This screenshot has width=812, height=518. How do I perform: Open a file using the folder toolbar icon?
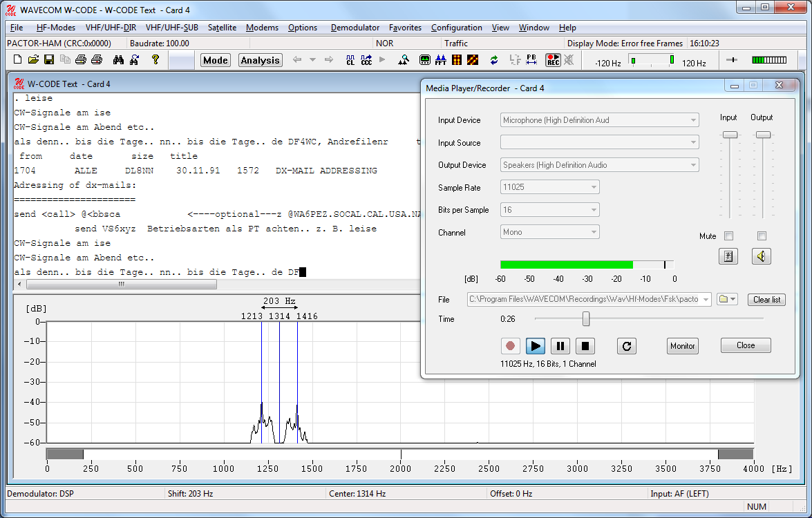[x=33, y=60]
